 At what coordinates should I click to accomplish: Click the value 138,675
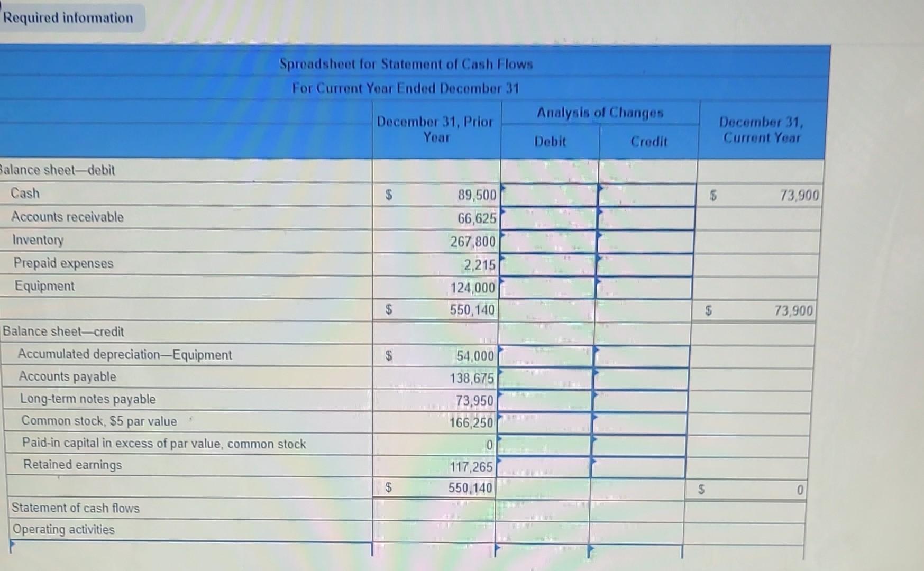point(472,379)
